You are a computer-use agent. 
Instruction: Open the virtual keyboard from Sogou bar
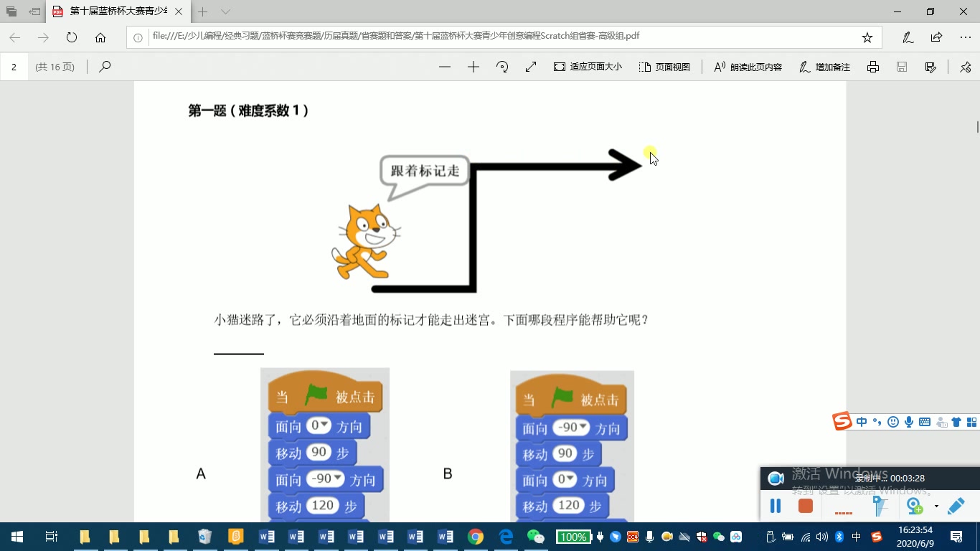[x=925, y=421]
